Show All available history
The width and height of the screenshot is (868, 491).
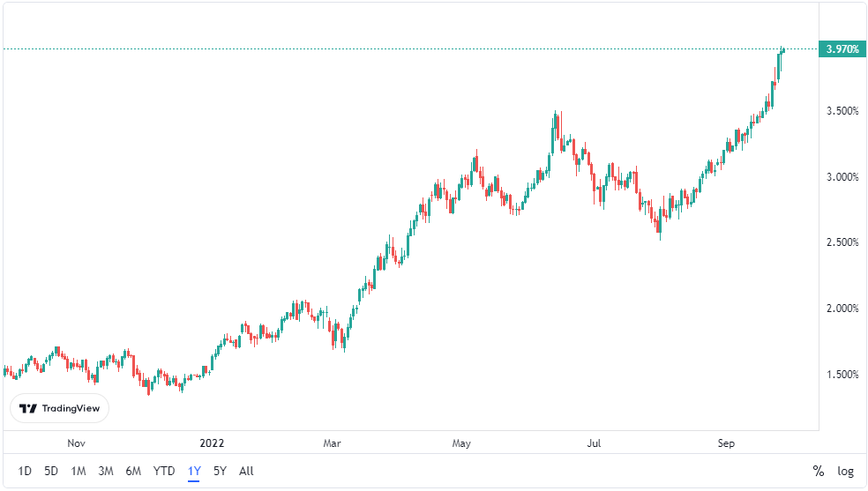pyautogui.click(x=246, y=471)
